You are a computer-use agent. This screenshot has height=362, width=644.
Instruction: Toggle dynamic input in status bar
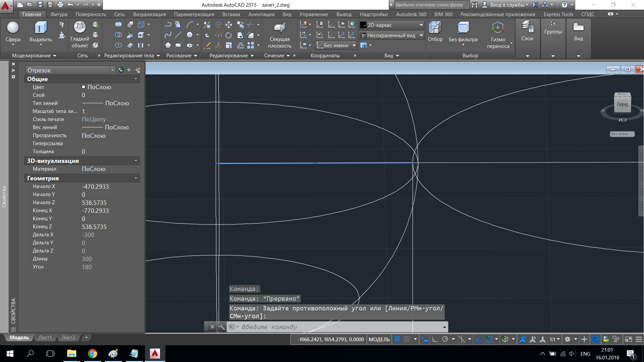click(425, 339)
